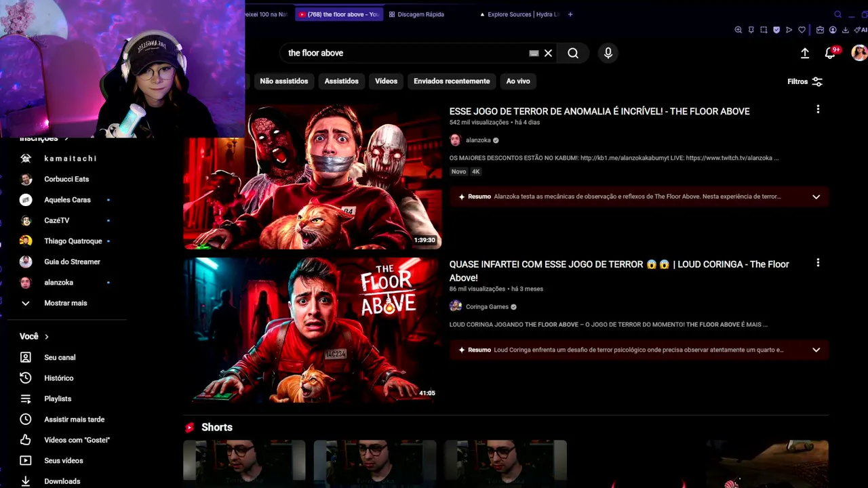Click the browser tab search magnifier icon

tap(838, 14)
